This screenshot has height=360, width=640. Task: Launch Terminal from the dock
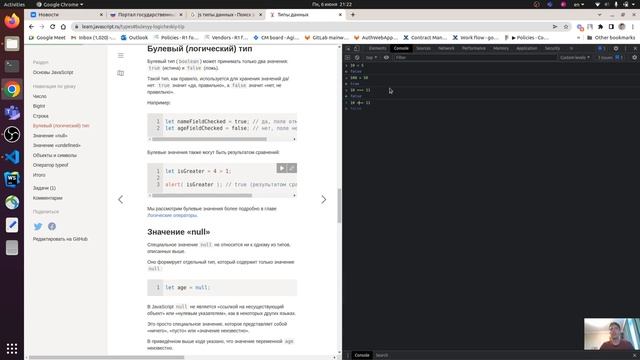12,66
